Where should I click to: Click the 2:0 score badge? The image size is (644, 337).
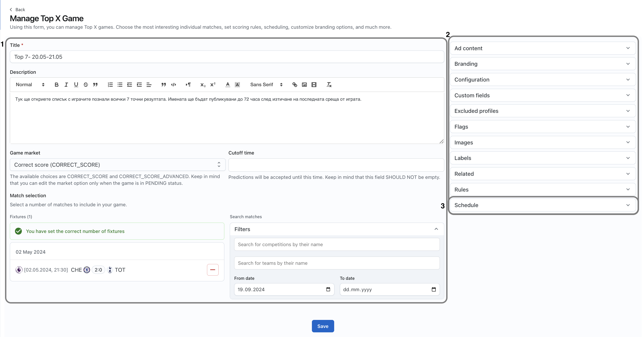pos(98,270)
